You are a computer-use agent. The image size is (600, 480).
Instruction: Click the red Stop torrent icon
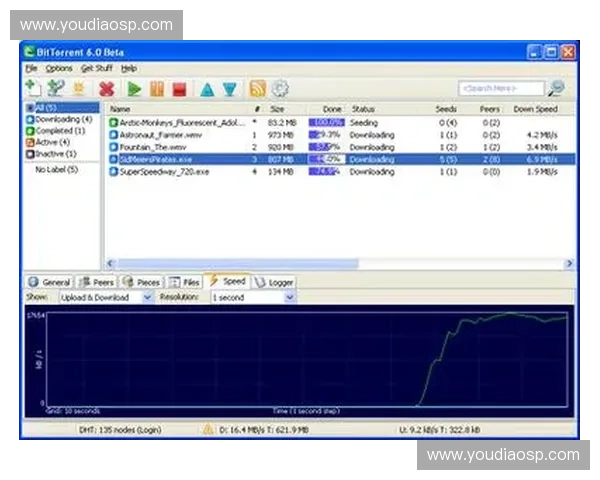pos(179,89)
